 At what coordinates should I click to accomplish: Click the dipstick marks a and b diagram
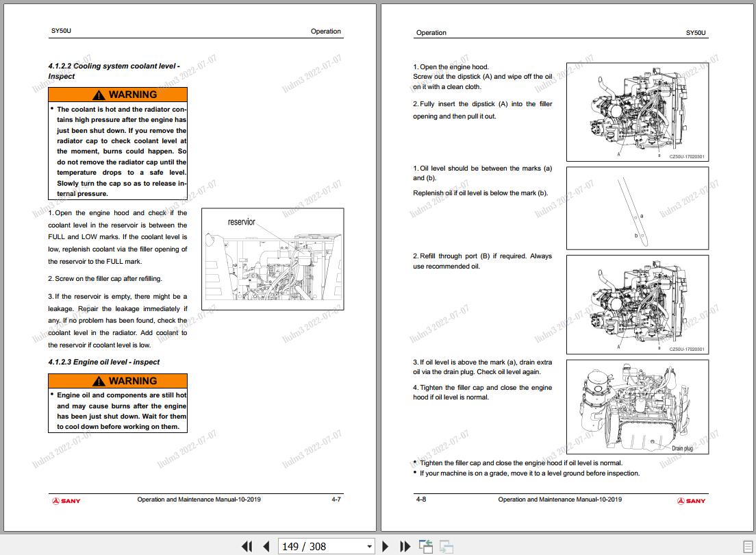pyautogui.click(x=638, y=208)
